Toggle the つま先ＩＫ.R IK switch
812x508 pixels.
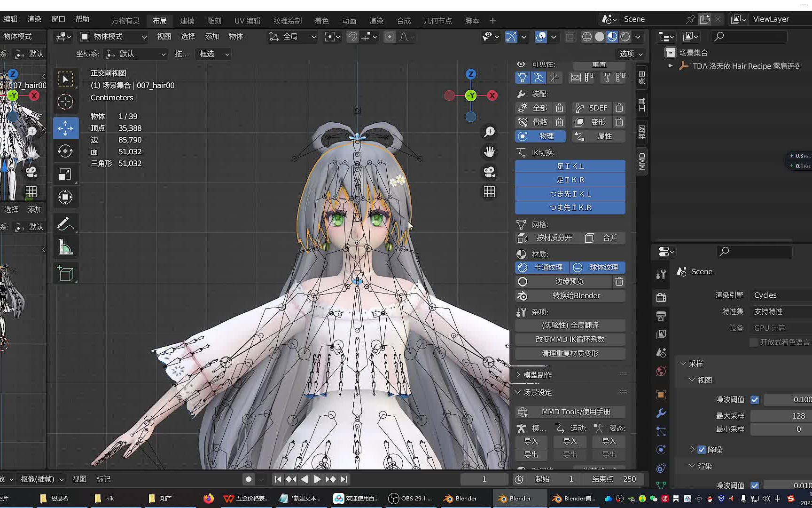[x=570, y=208]
